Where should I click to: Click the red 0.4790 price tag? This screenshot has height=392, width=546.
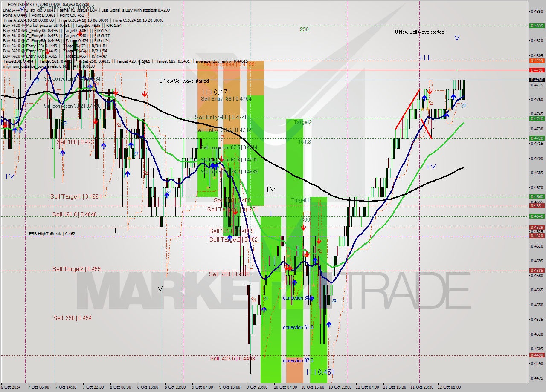point(536,70)
